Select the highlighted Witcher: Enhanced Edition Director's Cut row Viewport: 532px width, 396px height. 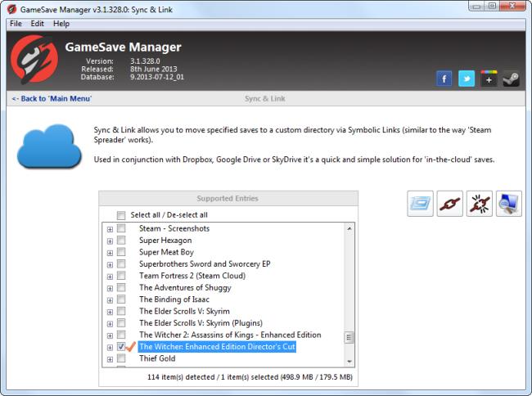217,347
